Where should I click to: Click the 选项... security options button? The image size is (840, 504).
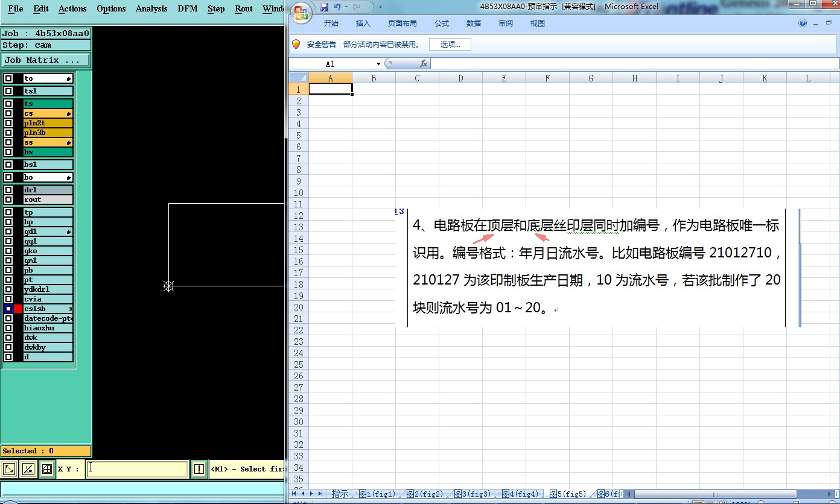pyautogui.click(x=450, y=44)
